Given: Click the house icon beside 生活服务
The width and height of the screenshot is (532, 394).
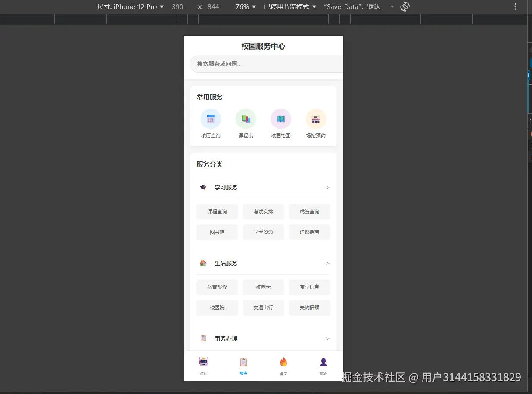Looking at the screenshot, I should point(203,263).
